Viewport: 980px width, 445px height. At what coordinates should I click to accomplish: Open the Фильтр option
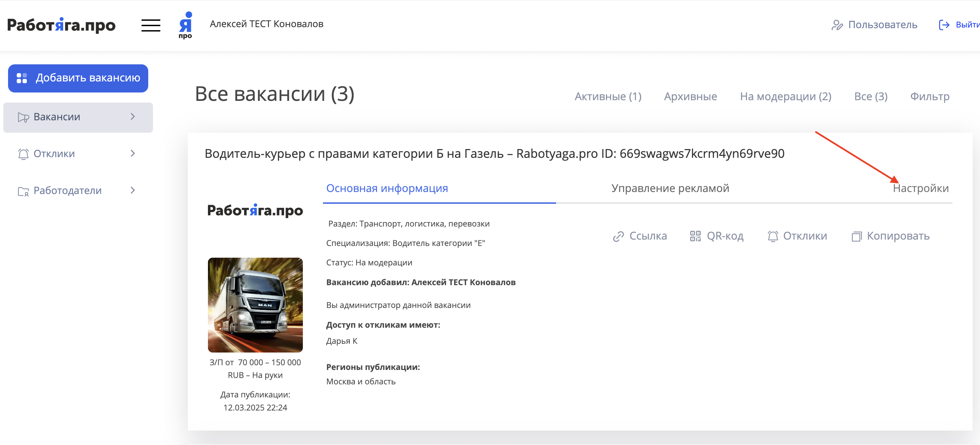929,97
